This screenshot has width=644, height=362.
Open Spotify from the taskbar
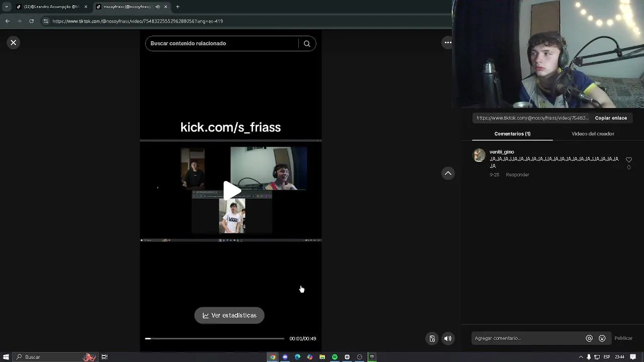coord(335,357)
